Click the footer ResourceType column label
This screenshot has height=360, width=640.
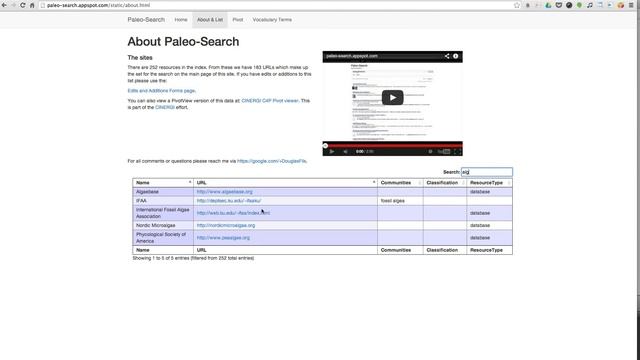point(486,250)
